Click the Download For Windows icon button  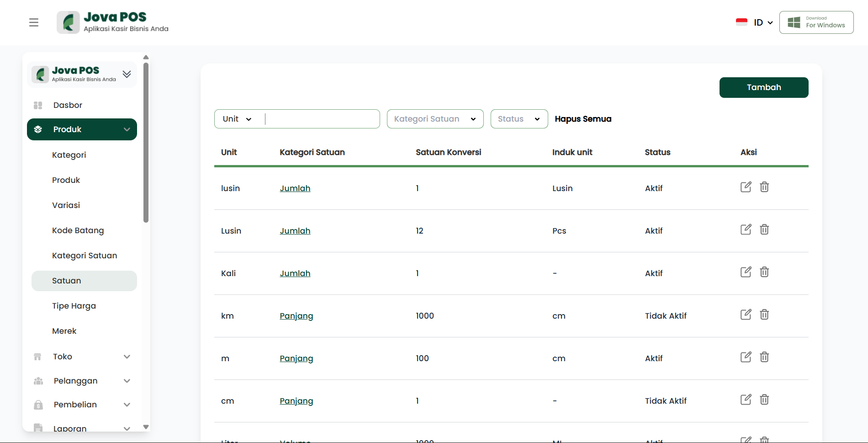tap(816, 22)
